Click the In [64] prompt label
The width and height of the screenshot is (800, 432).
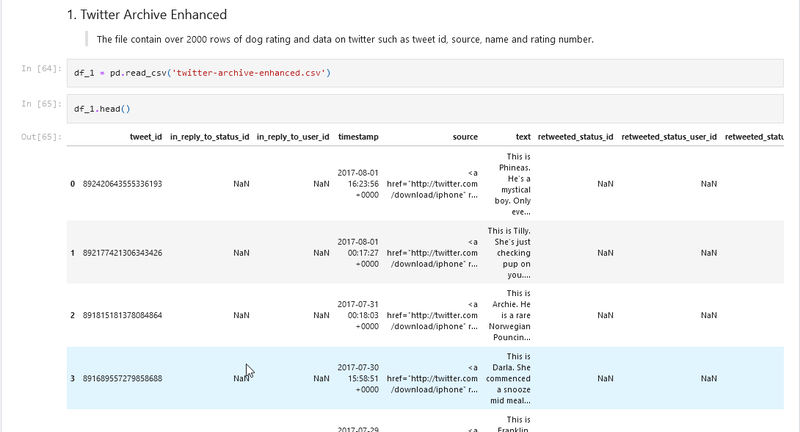pos(41,68)
